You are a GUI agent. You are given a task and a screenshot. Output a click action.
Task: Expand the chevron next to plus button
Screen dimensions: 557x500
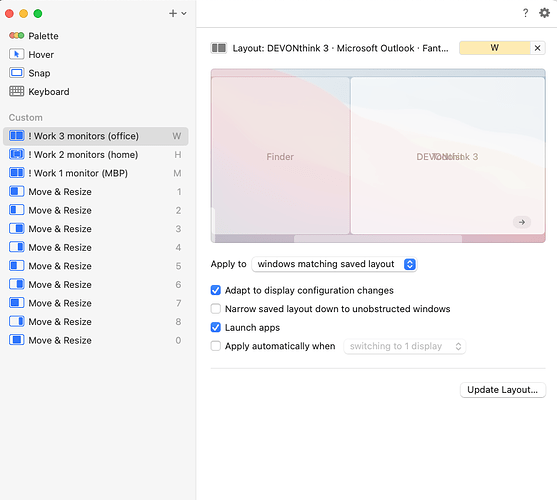tap(184, 13)
